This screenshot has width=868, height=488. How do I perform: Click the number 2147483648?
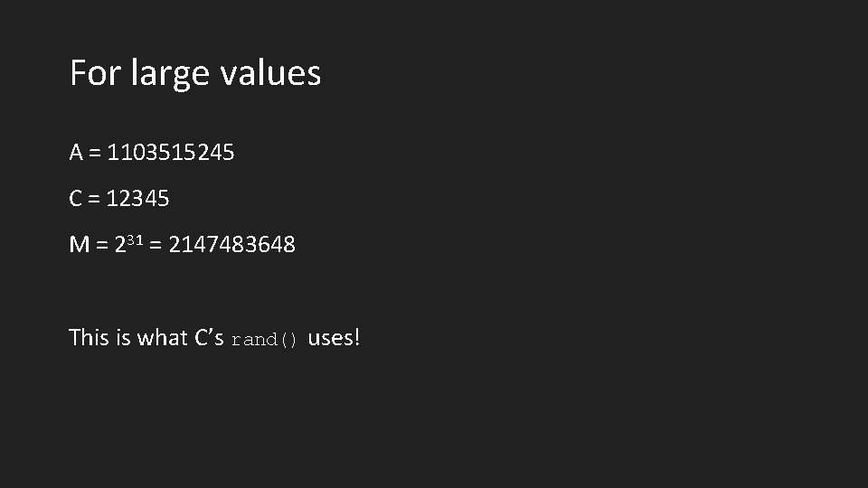point(231,245)
